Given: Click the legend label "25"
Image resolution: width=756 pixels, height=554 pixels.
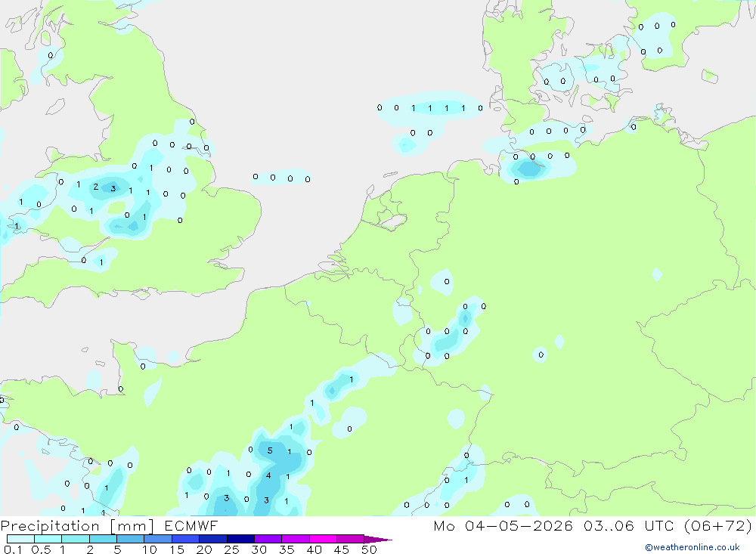Looking at the screenshot, I should pyautogui.click(x=232, y=549).
